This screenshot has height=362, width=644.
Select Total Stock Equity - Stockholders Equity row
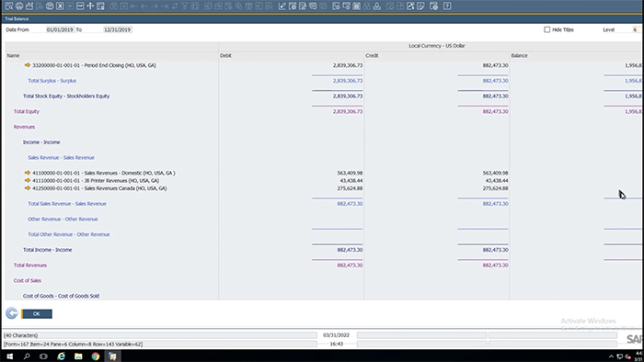click(x=66, y=96)
